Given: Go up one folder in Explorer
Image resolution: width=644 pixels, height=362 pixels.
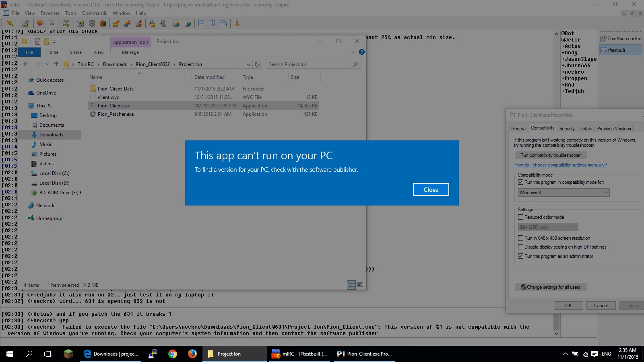Looking at the screenshot, I should coord(56,64).
